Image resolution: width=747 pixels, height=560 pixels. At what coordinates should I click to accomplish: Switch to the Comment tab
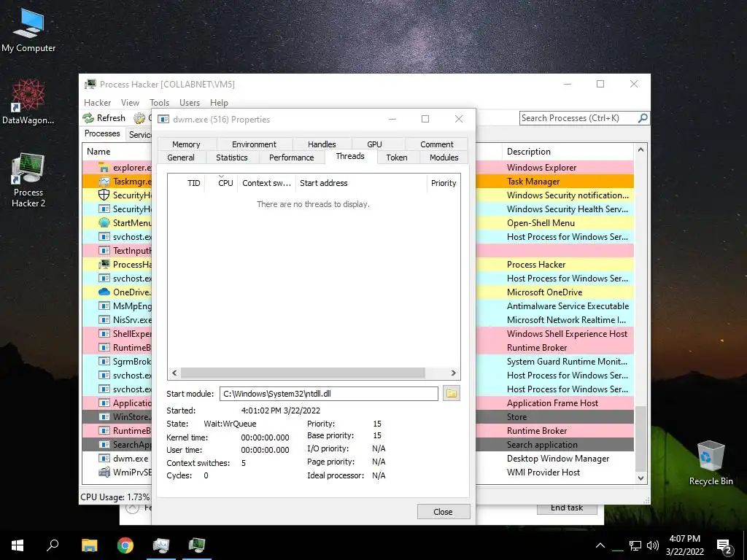[436, 144]
